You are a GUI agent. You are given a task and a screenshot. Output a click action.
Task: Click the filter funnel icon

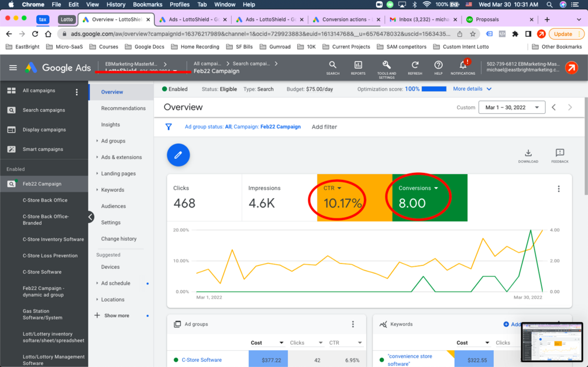(x=169, y=127)
